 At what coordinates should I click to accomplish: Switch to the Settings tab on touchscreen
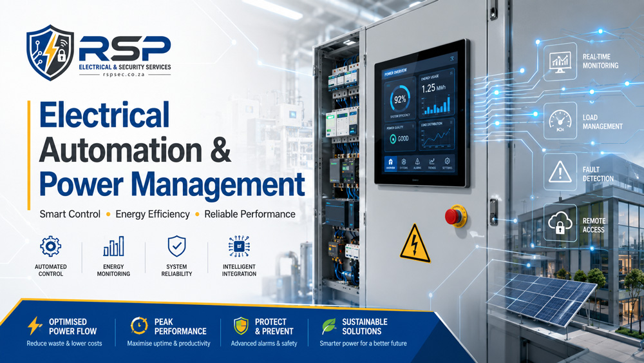[x=447, y=164]
